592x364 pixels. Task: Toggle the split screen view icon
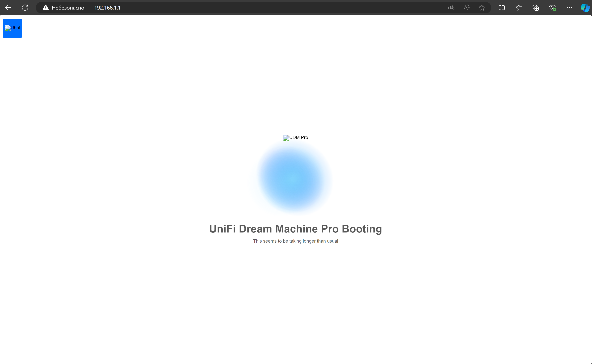click(x=502, y=8)
